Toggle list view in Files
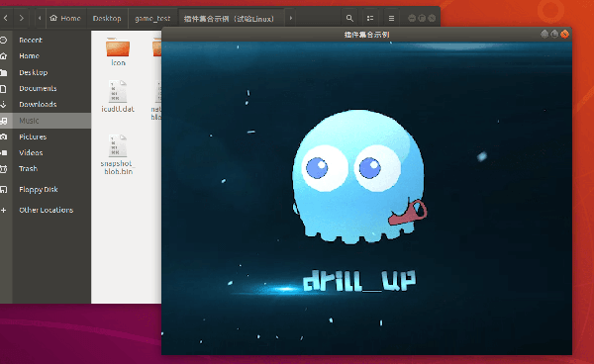Viewport: 594px width, 364px height. tap(370, 18)
